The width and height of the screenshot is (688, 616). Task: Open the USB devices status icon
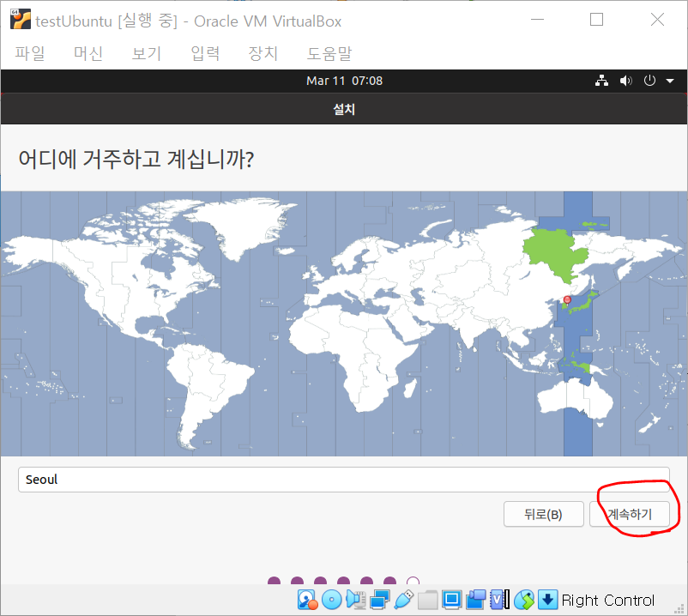tap(404, 600)
